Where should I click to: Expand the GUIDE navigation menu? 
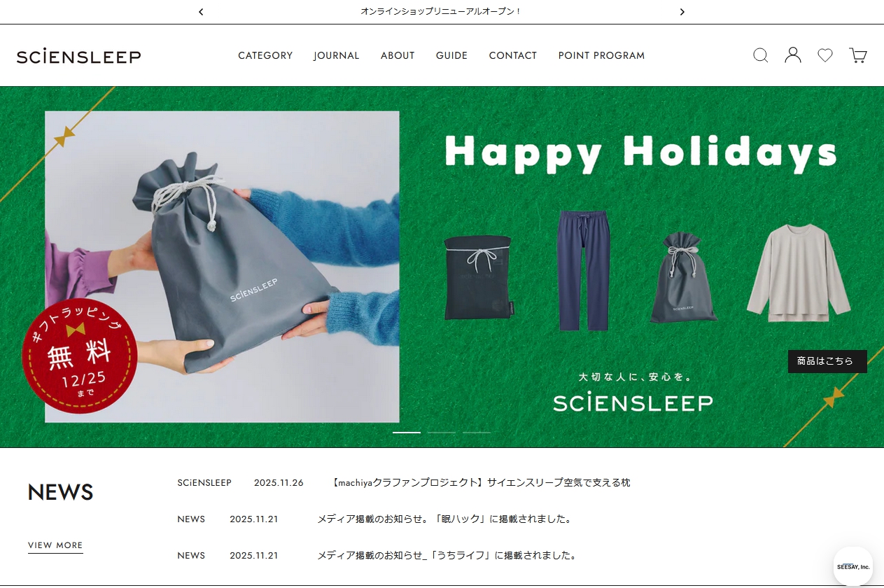tap(451, 55)
